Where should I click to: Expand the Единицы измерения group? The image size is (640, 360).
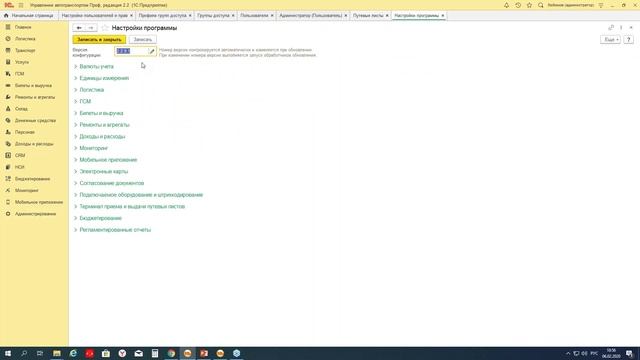[104, 78]
